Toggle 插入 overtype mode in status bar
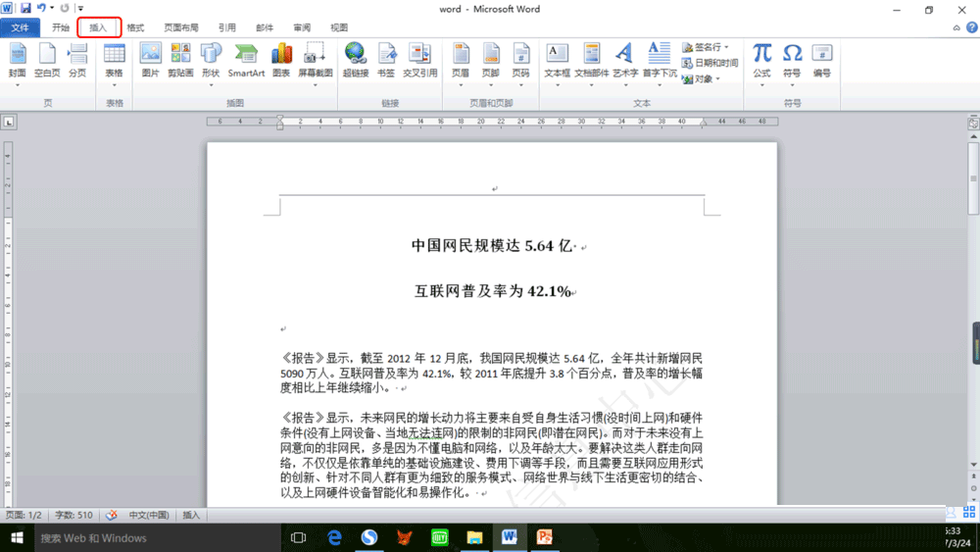This screenshot has width=980, height=552. tap(191, 515)
